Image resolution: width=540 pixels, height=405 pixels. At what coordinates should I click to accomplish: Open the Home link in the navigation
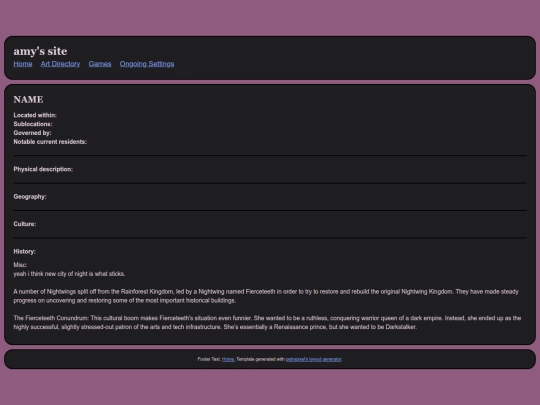[x=23, y=64]
